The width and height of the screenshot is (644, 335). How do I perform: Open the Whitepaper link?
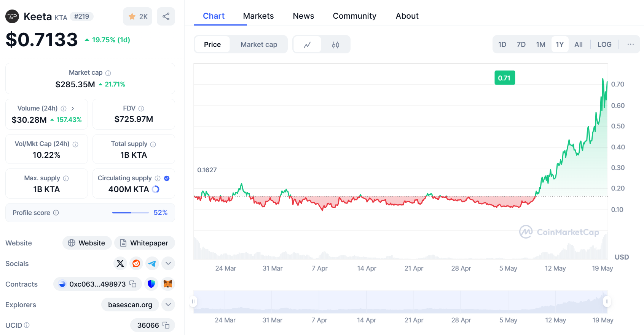[145, 243]
